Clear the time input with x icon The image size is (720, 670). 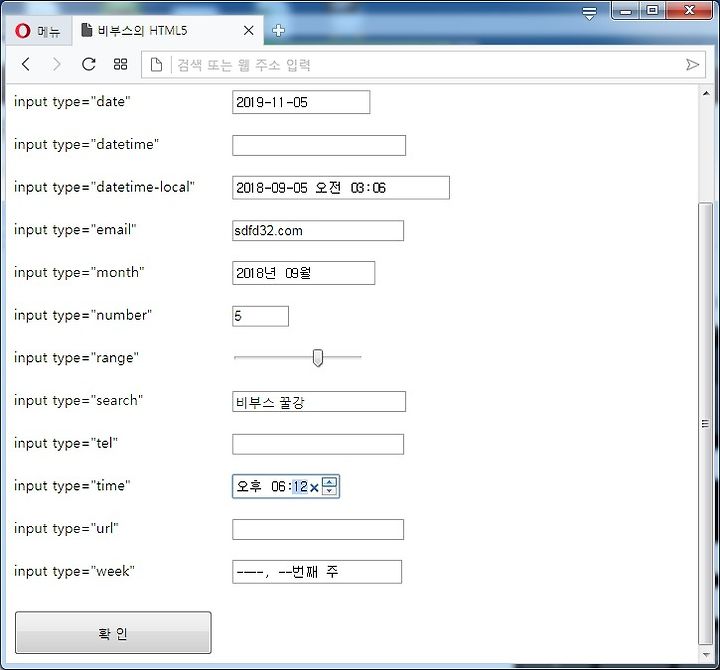tap(314, 488)
